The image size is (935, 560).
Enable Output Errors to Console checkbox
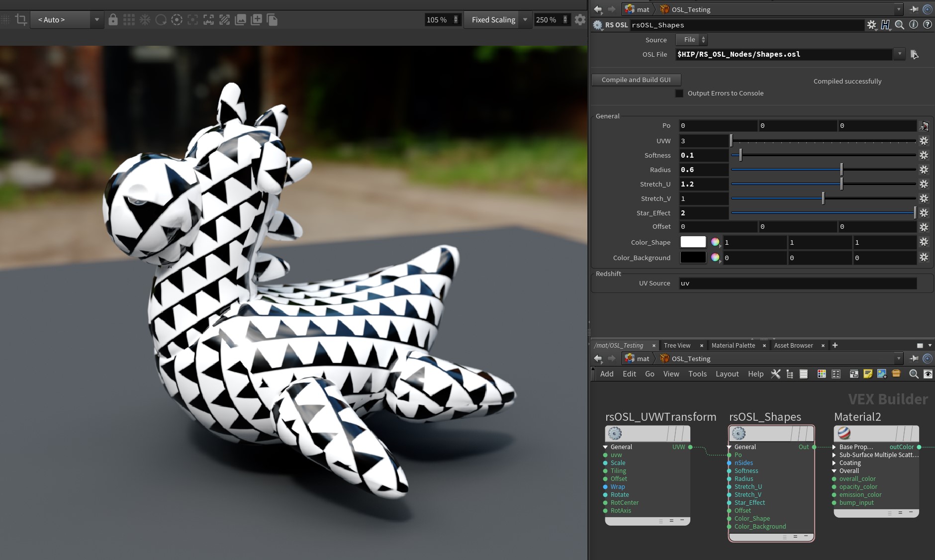pos(679,93)
